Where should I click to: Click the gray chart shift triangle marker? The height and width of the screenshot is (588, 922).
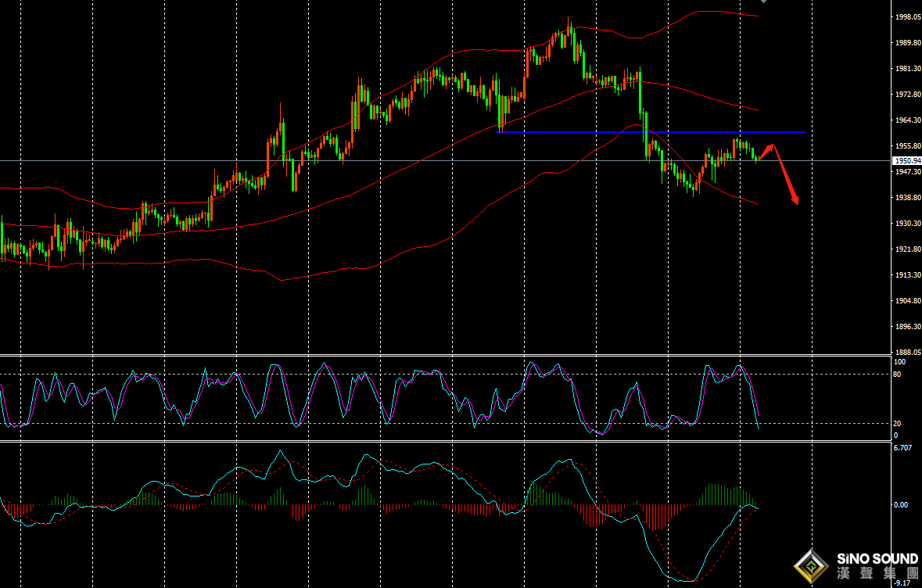click(x=763, y=2)
